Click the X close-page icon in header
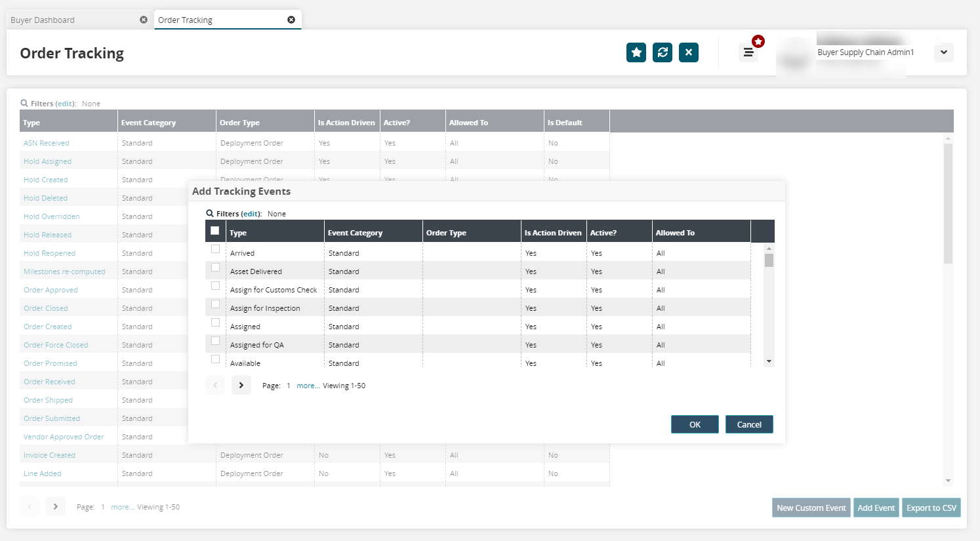The width and height of the screenshot is (980, 541). pyautogui.click(x=688, y=52)
